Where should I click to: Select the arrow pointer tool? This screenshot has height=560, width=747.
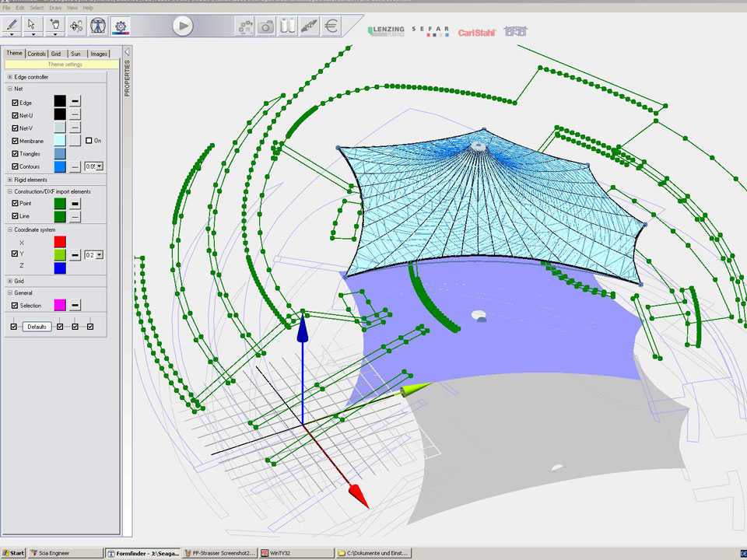(33, 25)
